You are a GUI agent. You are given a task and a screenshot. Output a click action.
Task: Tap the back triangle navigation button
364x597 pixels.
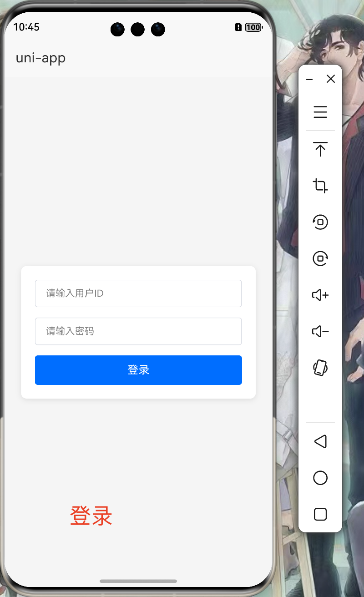coord(320,441)
